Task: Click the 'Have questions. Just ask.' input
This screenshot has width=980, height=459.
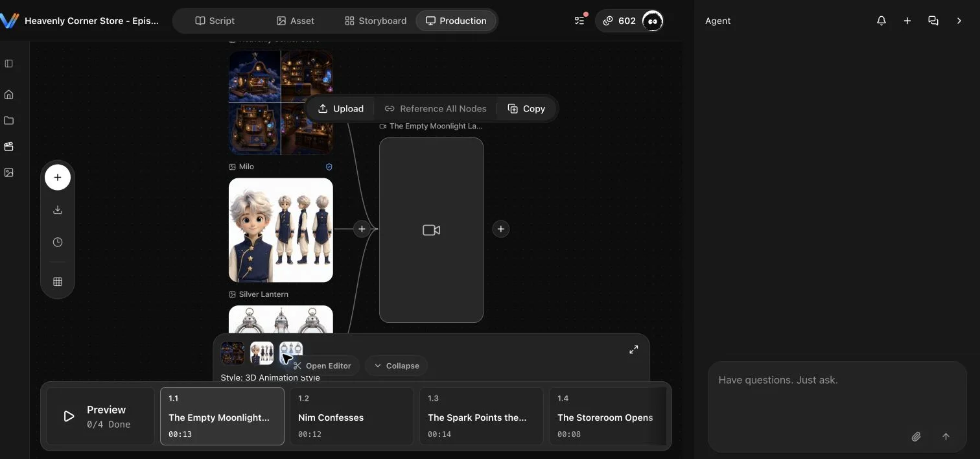Action: pyautogui.click(x=837, y=380)
